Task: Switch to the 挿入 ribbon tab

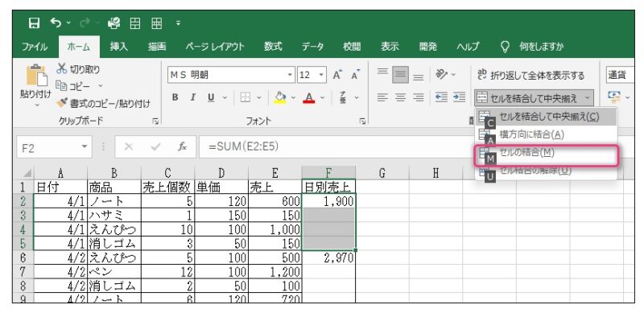Action: point(119,47)
